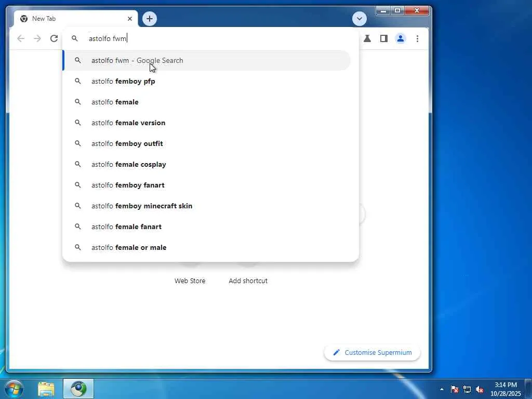This screenshot has width=532, height=399.
Task: Click Customise Supermium button
Action: tap(372, 353)
